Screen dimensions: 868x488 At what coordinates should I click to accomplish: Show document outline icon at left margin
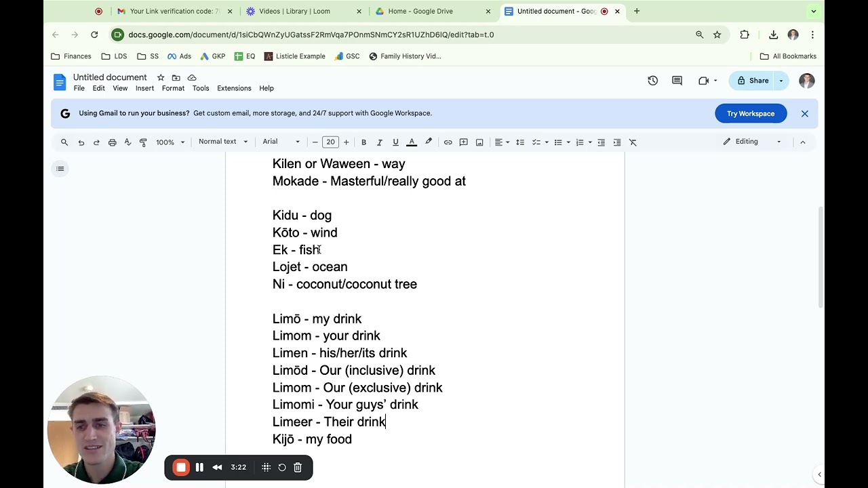point(60,169)
